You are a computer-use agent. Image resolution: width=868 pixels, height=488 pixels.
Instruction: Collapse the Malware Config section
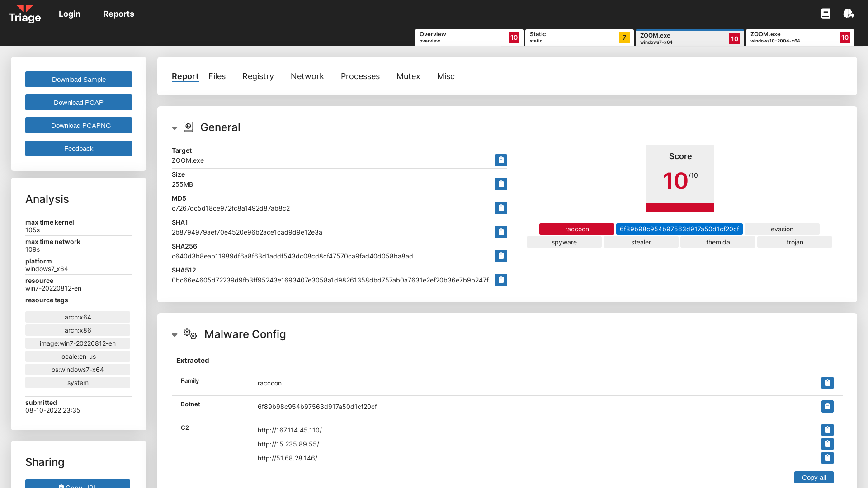(x=175, y=335)
